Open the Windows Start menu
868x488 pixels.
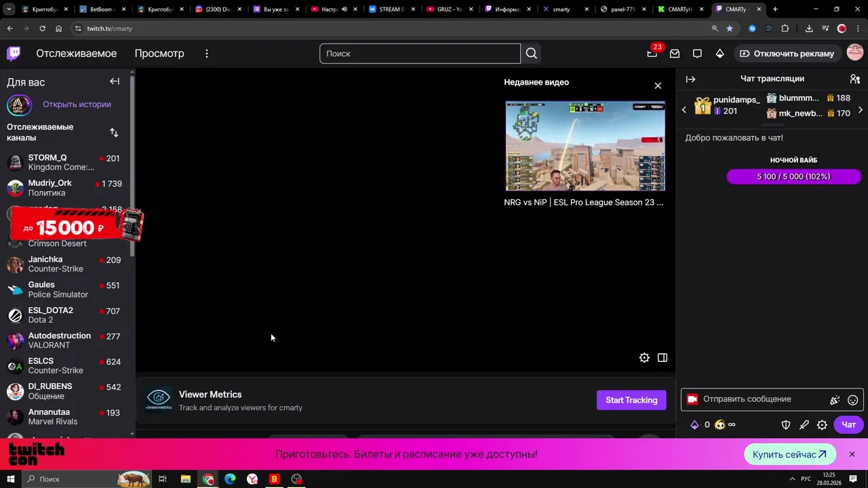pyautogui.click(x=10, y=479)
